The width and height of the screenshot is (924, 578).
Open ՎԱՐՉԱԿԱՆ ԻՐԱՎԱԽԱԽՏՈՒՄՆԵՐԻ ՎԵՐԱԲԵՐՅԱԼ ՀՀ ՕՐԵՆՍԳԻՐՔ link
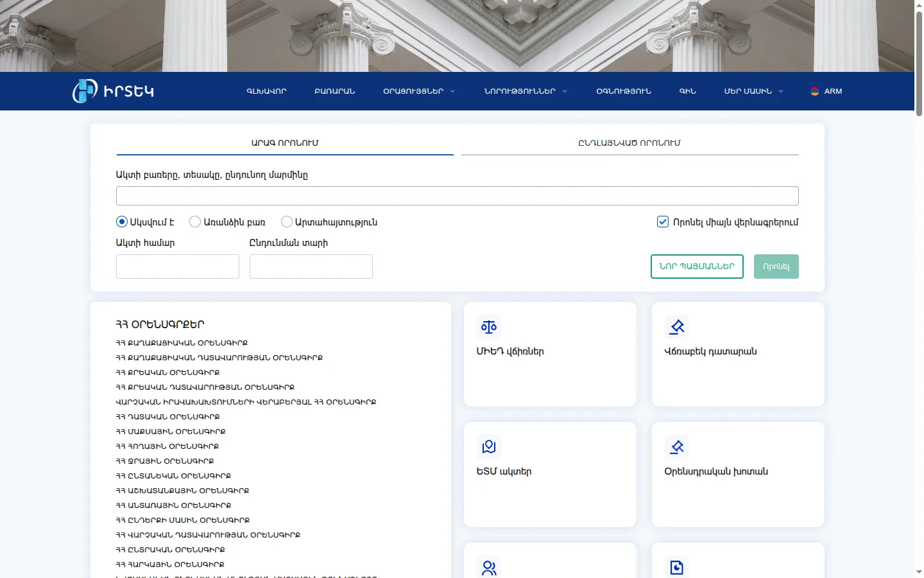246,402
